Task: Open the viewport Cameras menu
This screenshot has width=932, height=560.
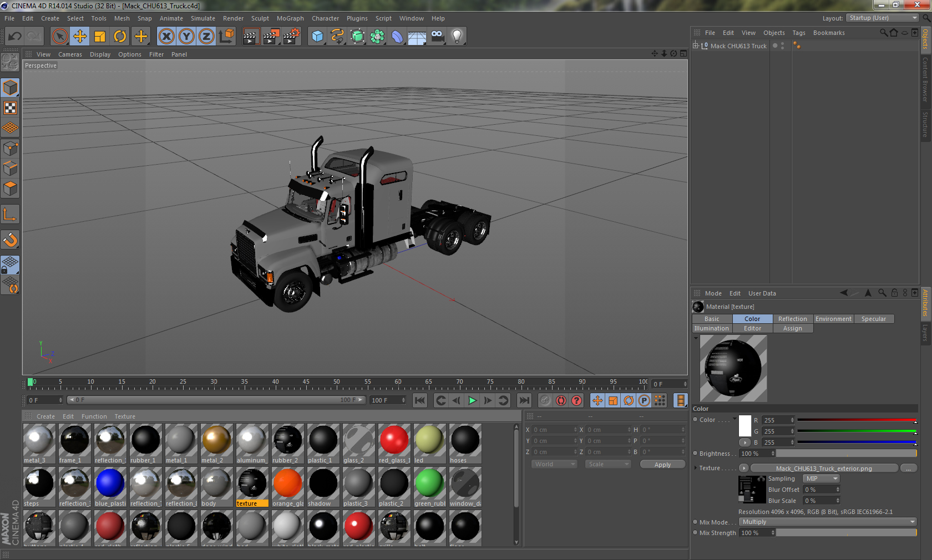Action: [x=70, y=54]
